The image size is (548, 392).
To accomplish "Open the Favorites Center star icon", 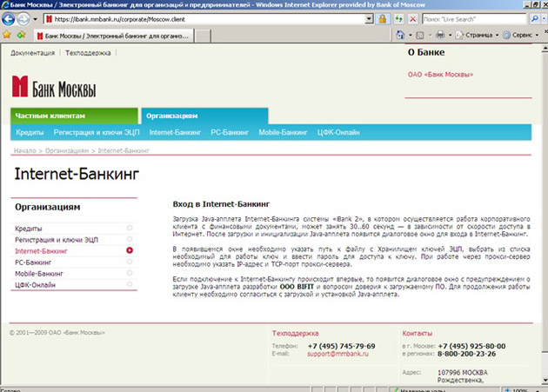I will 7,35.
